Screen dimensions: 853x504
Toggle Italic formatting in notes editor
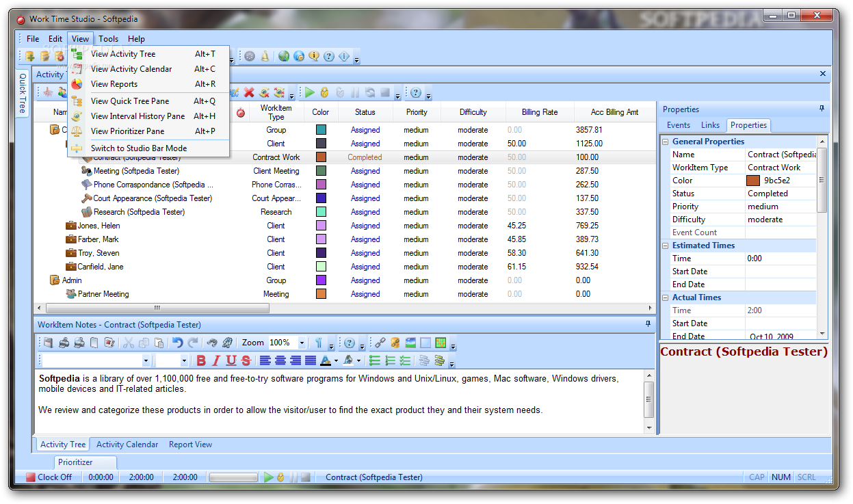[x=216, y=360]
